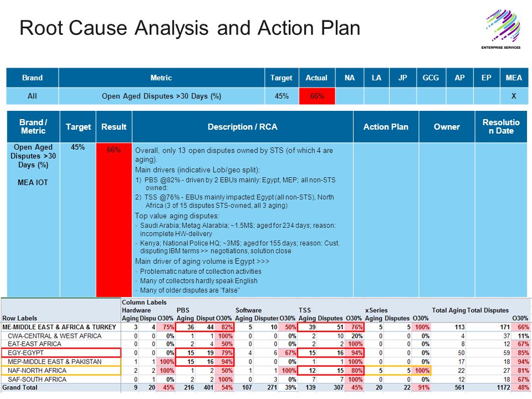This screenshot has height=399, width=532.
Task: Select the Kenya National Police HQ bullet
Action: click(x=238, y=247)
